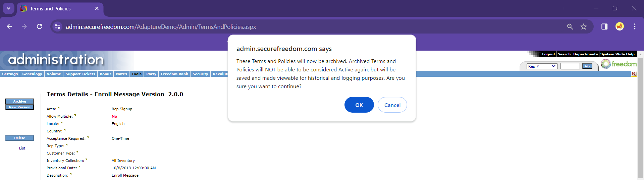Cancel the archive confirmation dialog

coord(392,105)
